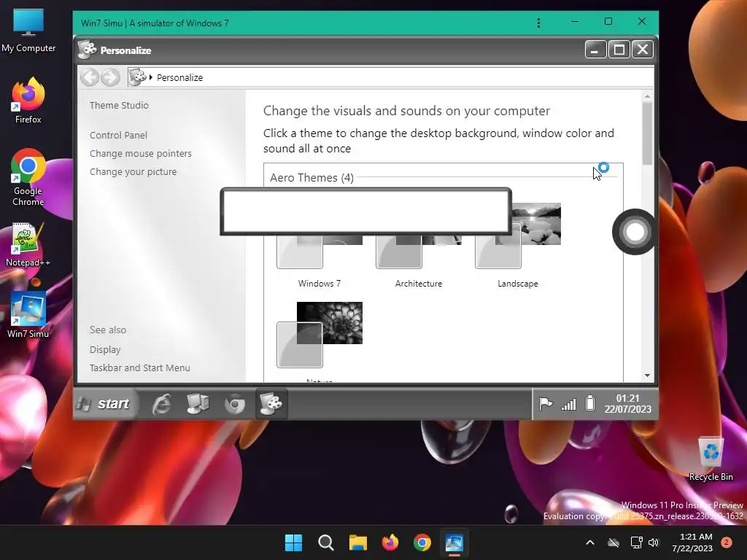747x560 pixels.
Task: Click the Personalize window scrollbar thumb
Action: point(647,133)
